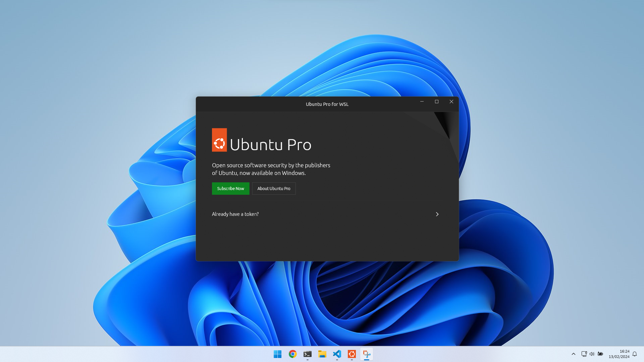Click the system tray network icon
Viewport: 644px width, 362px height.
(x=583, y=354)
